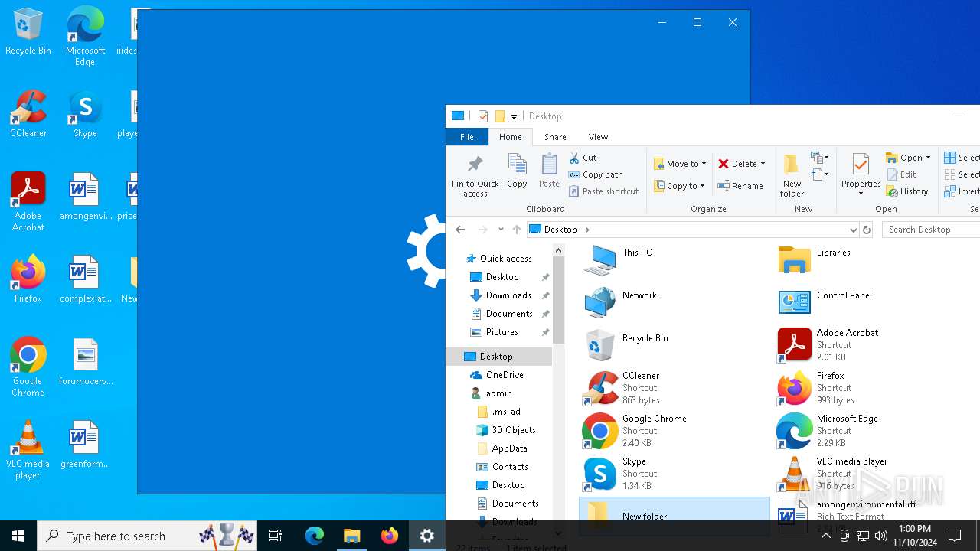Expand the Delete dropdown arrow
This screenshot has width=980, height=551.
pyautogui.click(x=763, y=164)
